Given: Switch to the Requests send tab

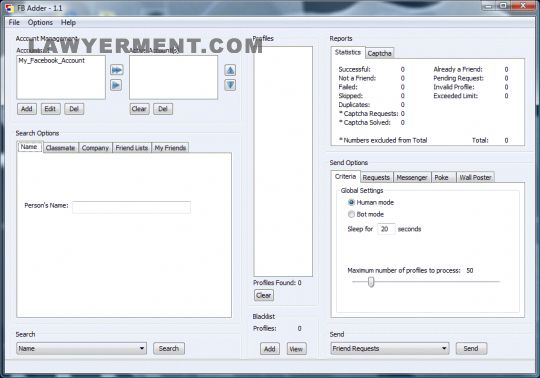Looking at the screenshot, I should click(376, 177).
